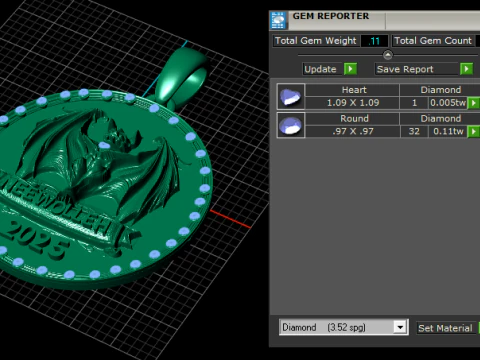Click the Round shape cell
This screenshot has height=360, width=480.
coord(353,119)
